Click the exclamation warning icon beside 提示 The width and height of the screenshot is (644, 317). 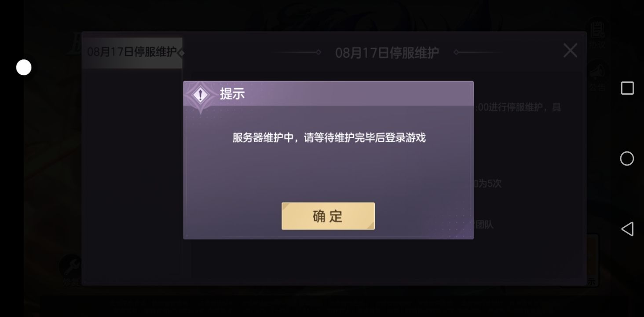tap(201, 95)
